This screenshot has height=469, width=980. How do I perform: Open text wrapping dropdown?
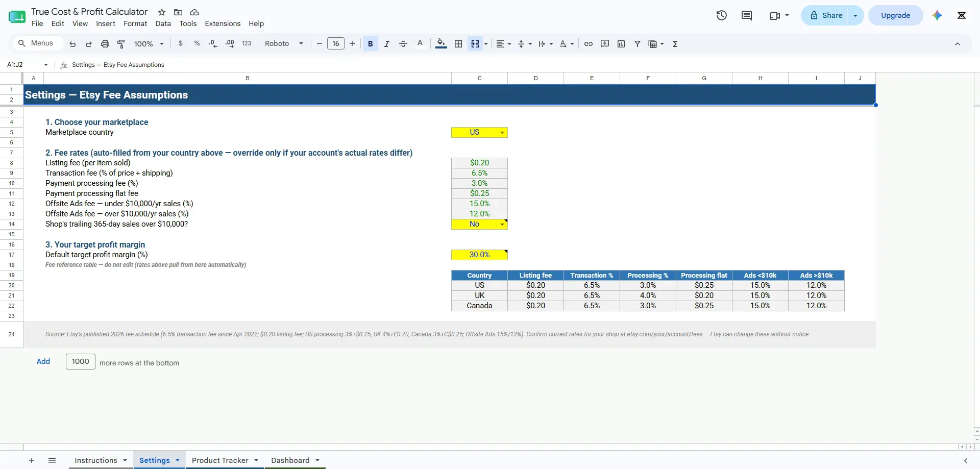[x=546, y=44]
